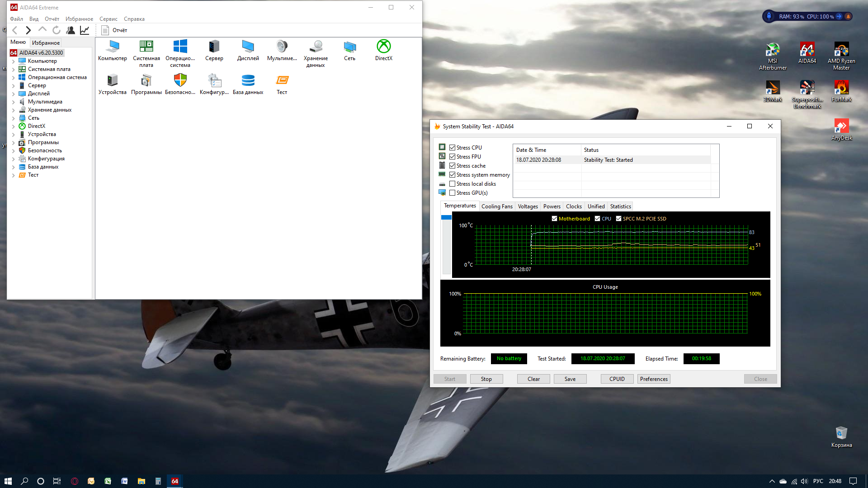Click the Отчёт report toolbar icon
Screen dimensions: 868x488
pyautogui.click(x=105, y=30)
